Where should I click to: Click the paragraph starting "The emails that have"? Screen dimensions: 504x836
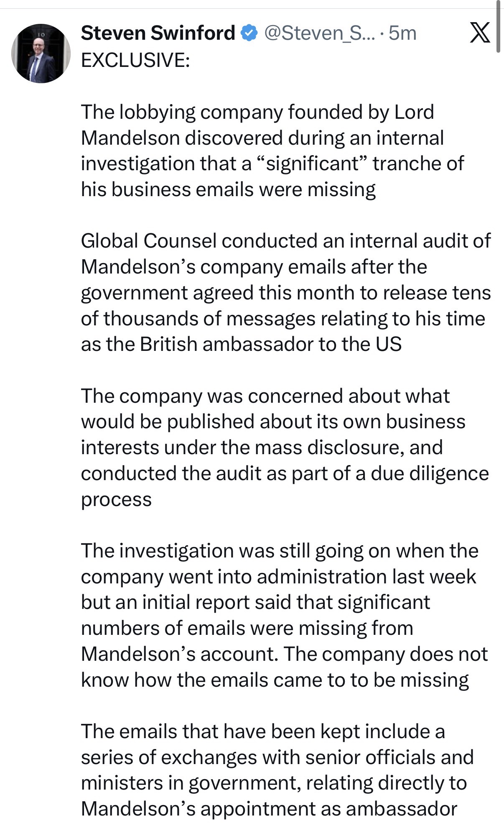[x=276, y=770]
